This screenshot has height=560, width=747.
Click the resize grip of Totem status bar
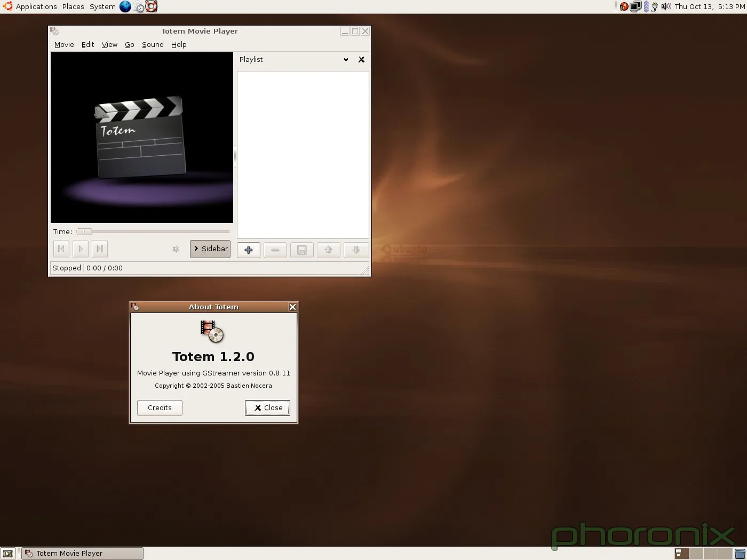tap(365, 271)
